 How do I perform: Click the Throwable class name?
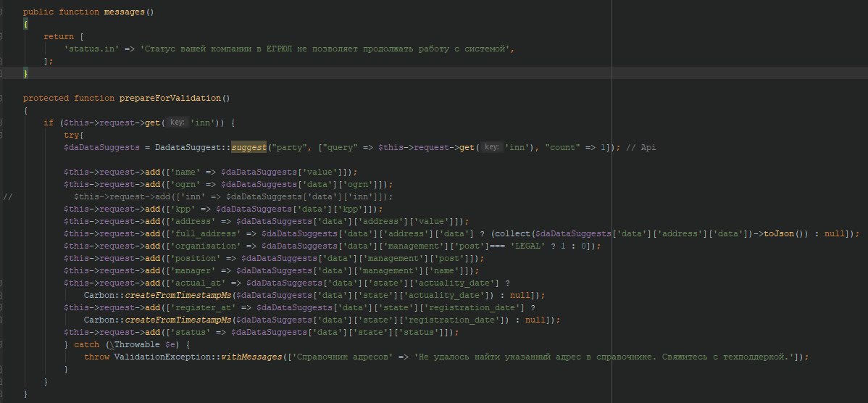pos(137,344)
